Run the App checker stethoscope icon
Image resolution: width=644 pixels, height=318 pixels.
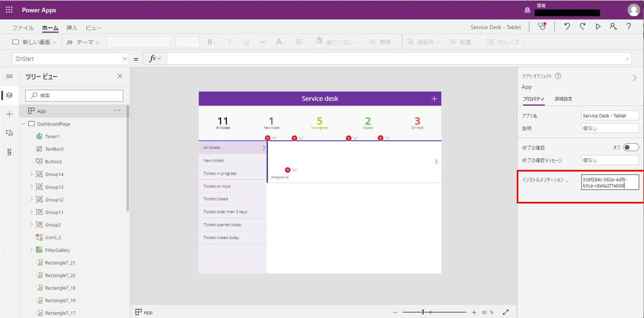tap(542, 27)
